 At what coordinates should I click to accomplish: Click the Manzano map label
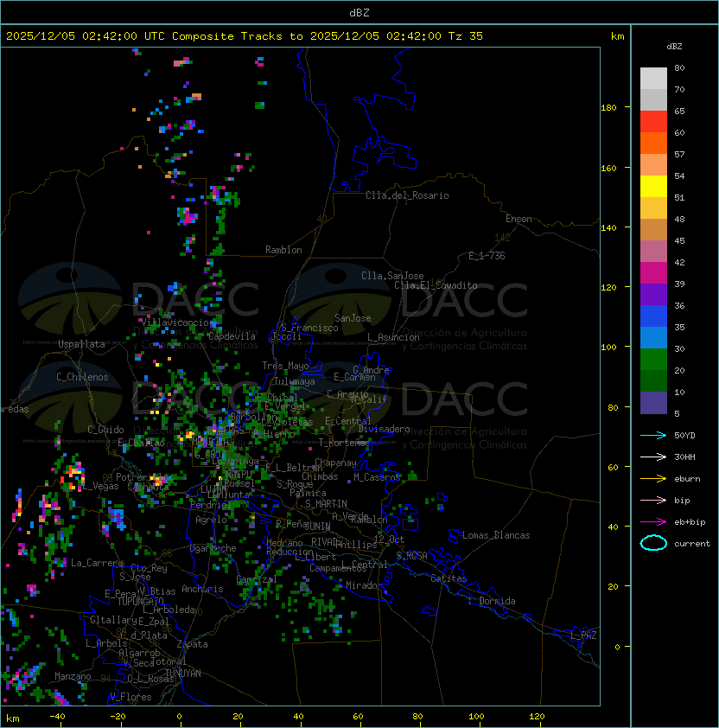pos(73,676)
